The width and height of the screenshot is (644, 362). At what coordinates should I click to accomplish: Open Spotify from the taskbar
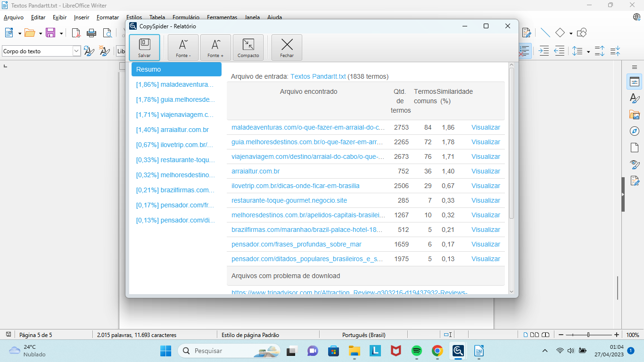[x=416, y=351]
